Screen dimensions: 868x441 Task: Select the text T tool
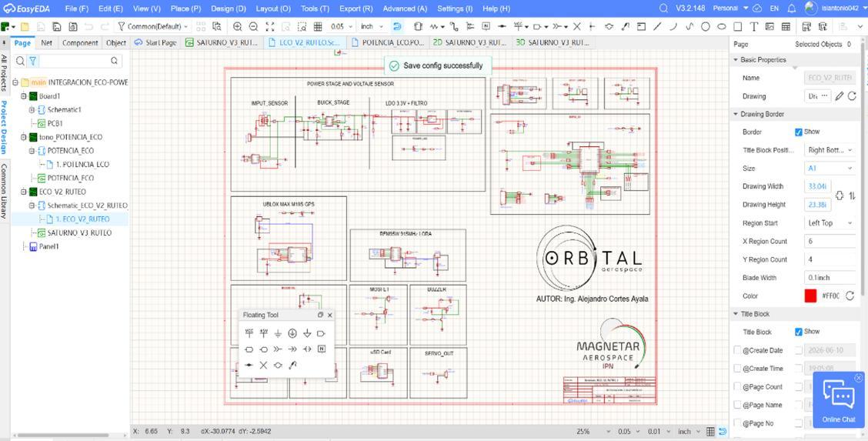click(x=754, y=27)
